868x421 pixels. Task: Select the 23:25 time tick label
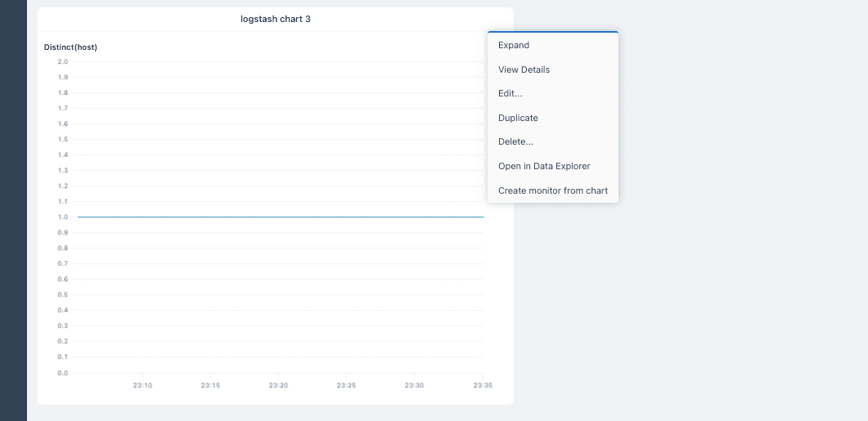tap(346, 385)
